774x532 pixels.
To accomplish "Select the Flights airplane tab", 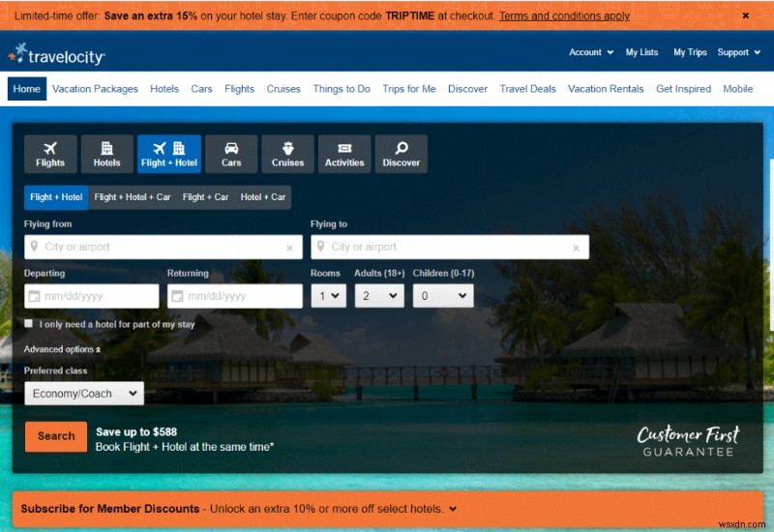I will (50, 154).
